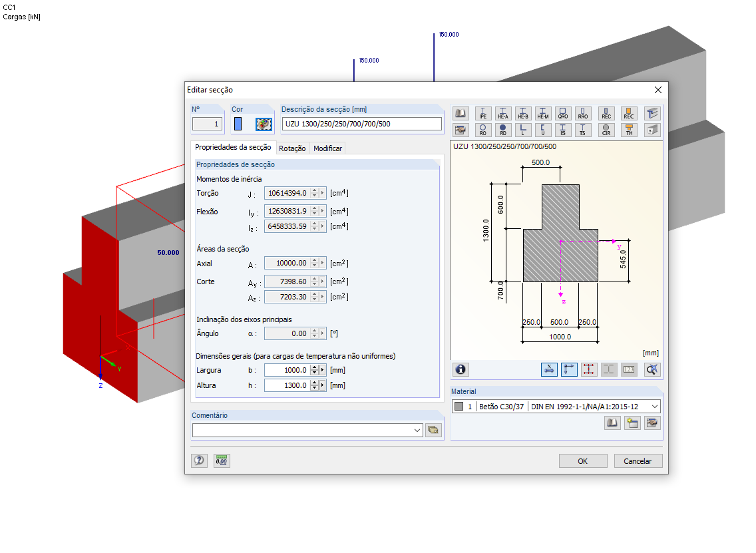The image size is (756, 553).
Task: Select the RD solid round section
Action: click(503, 130)
